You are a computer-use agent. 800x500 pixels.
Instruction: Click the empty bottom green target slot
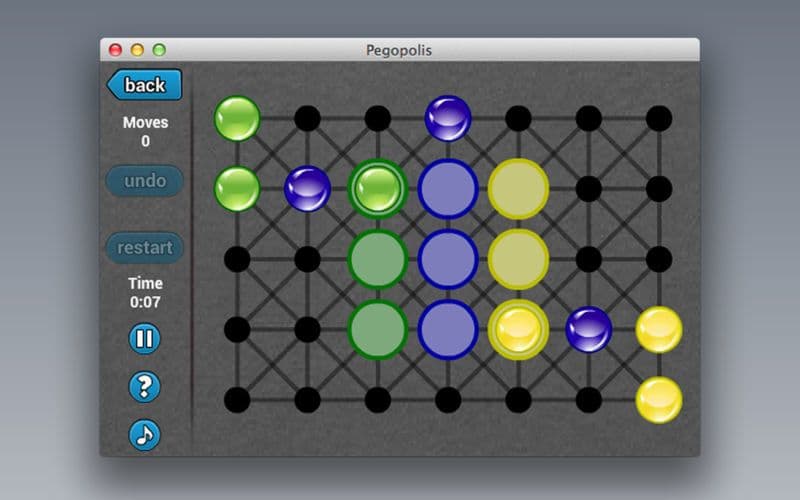tap(378, 330)
